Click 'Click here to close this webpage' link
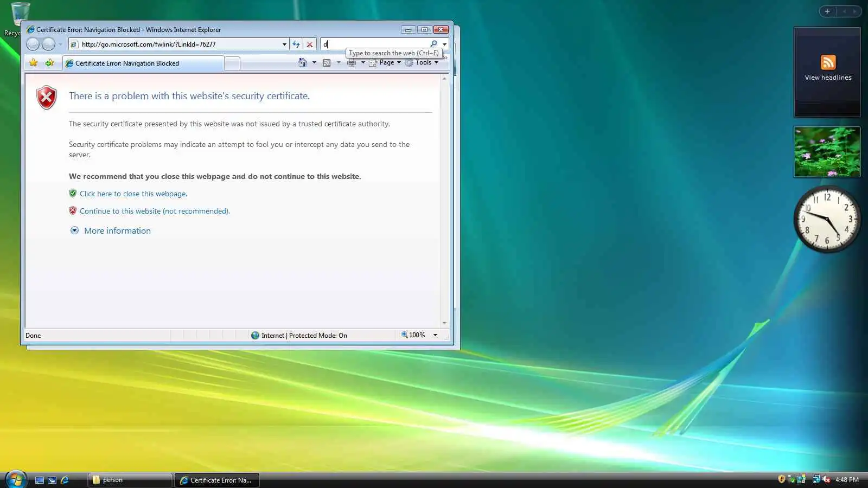This screenshot has width=868, height=488. pyautogui.click(x=133, y=194)
